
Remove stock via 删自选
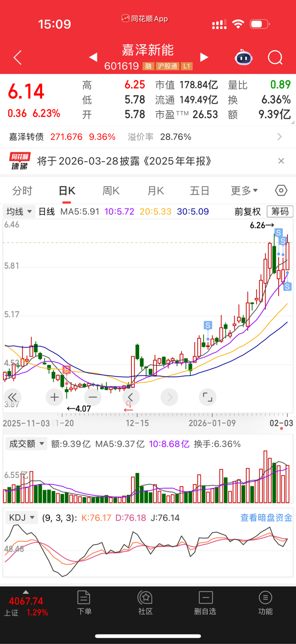205,603
